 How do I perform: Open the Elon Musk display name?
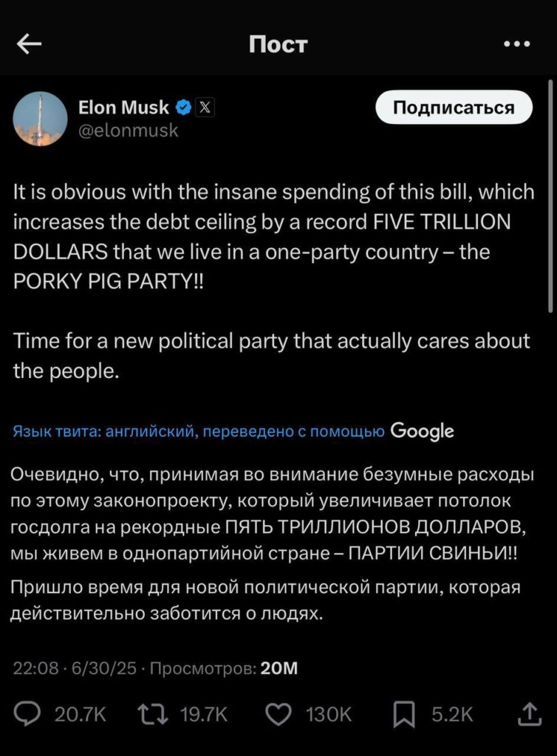click(x=123, y=108)
